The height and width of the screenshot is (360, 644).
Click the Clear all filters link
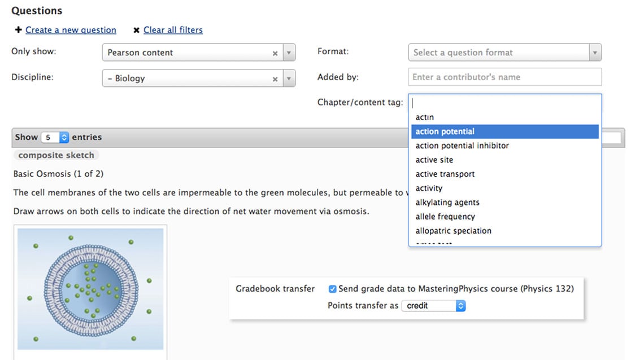click(173, 30)
